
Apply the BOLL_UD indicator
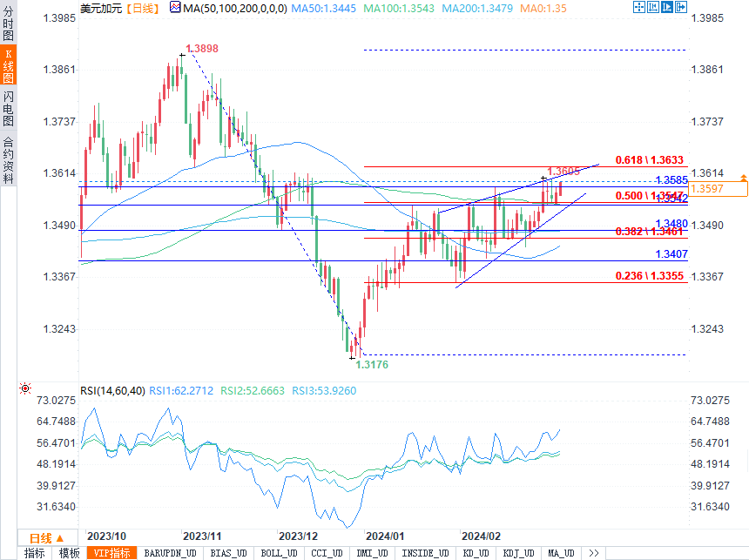279,553
